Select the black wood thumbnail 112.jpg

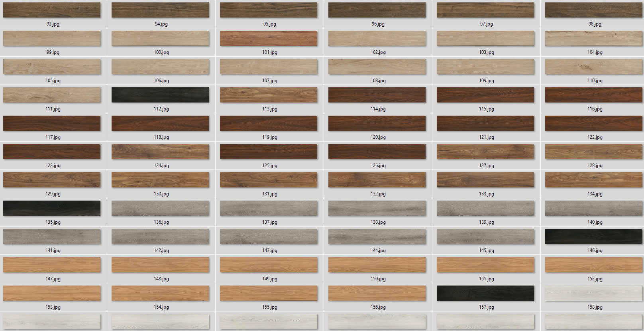click(x=160, y=95)
